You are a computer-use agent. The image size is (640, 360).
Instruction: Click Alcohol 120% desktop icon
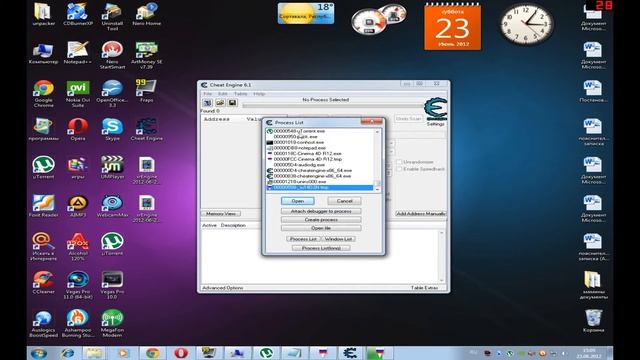[78, 247]
